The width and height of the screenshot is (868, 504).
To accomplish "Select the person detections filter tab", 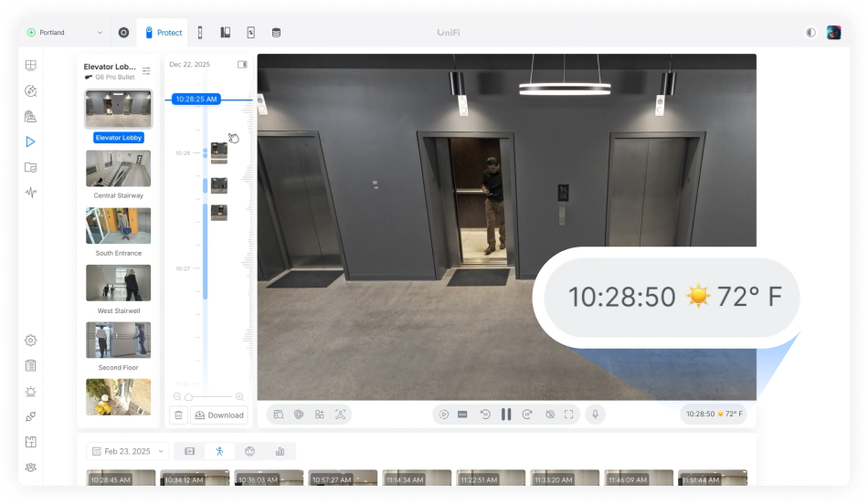I will tap(219, 451).
